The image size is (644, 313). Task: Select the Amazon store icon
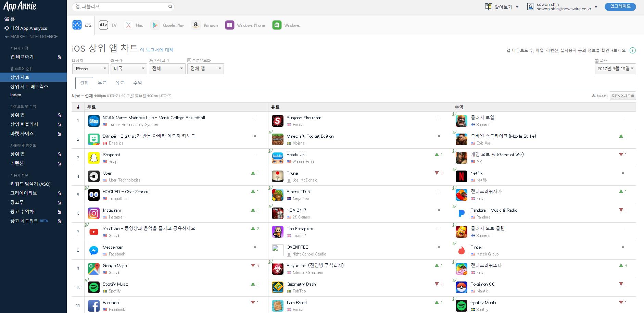coord(196,25)
